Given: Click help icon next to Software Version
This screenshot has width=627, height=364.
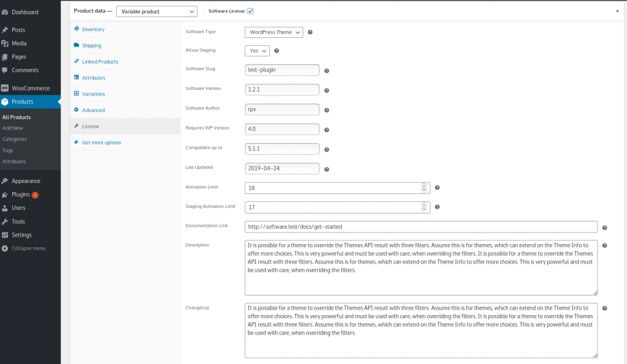Looking at the screenshot, I should pyautogui.click(x=327, y=91).
